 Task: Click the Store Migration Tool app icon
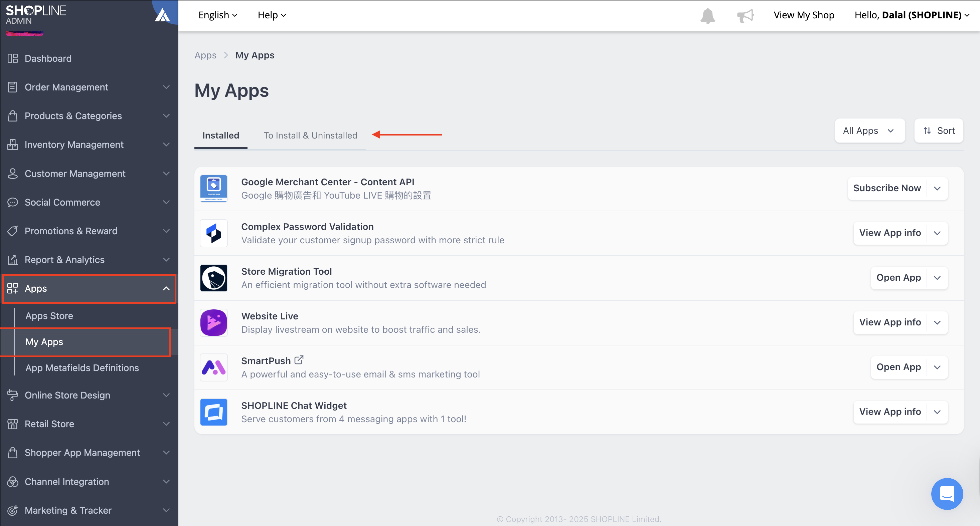(x=214, y=278)
